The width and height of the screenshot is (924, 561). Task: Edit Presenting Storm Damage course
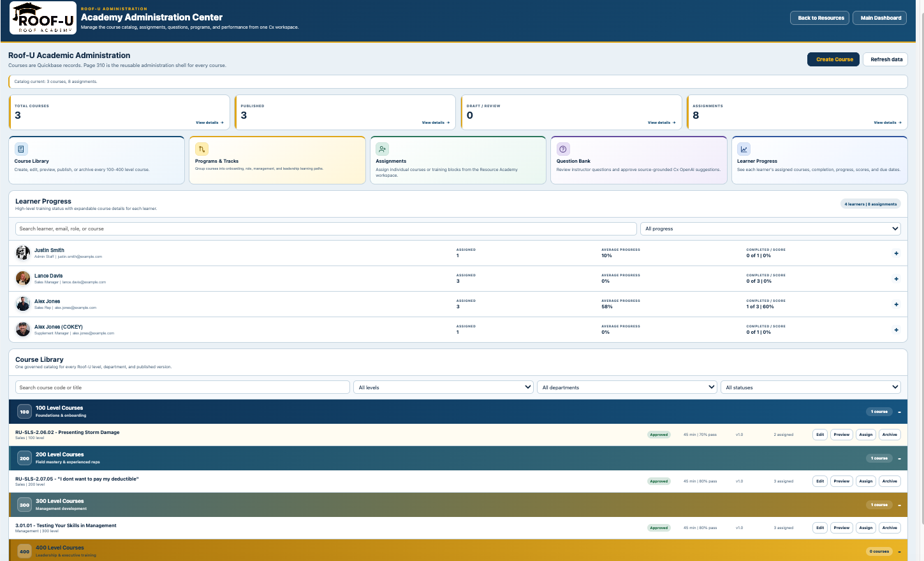820,435
